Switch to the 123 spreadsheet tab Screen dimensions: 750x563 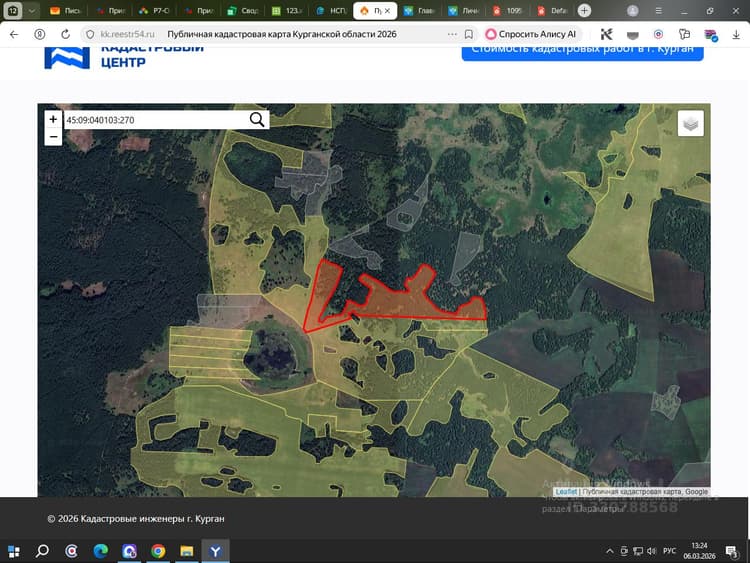coord(287,11)
